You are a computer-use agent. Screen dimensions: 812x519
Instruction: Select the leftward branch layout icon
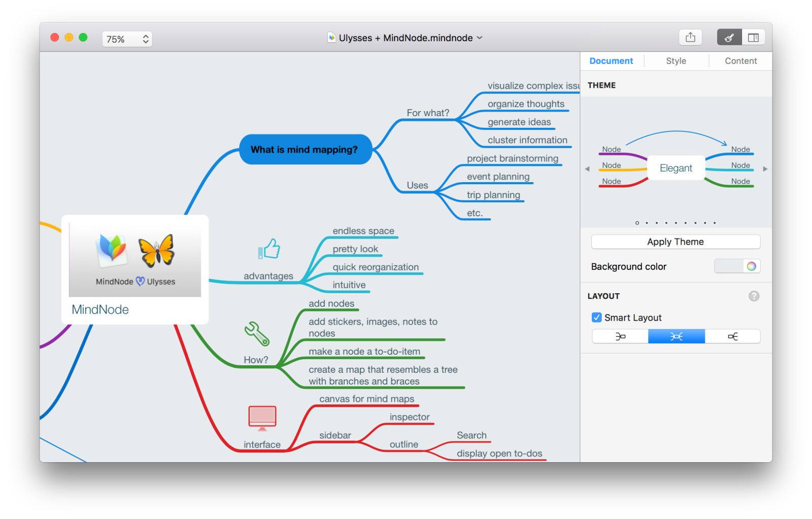coord(619,336)
